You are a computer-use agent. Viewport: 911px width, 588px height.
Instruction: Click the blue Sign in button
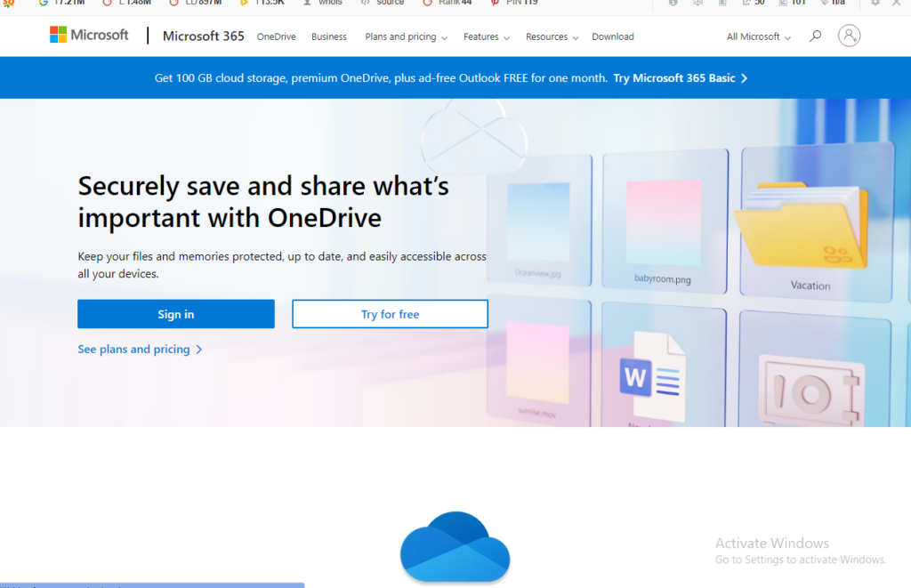(176, 314)
